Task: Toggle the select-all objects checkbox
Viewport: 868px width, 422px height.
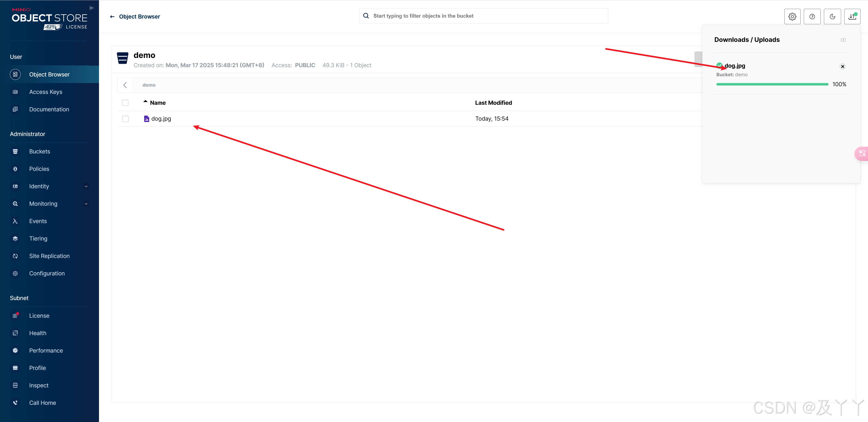Action: click(x=125, y=103)
